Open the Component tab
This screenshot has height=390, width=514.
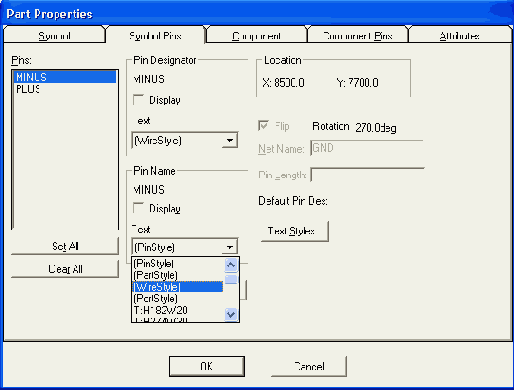tap(256, 35)
